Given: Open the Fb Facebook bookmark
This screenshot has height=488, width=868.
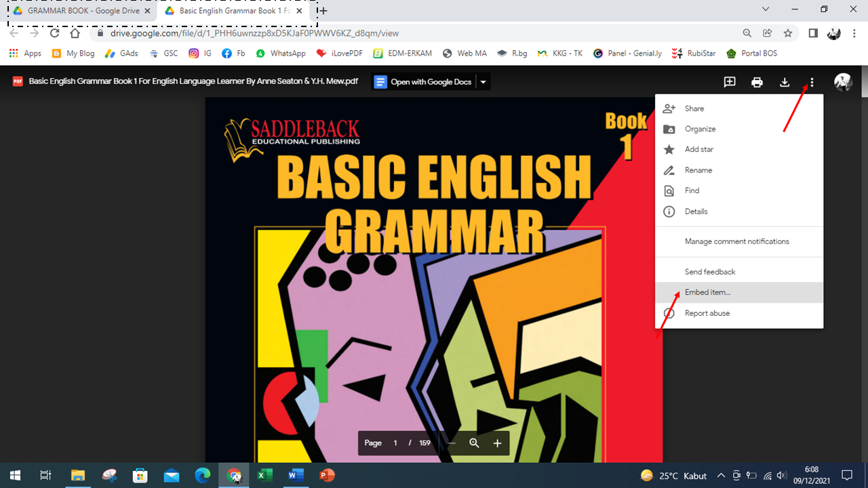Looking at the screenshot, I should point(233,53).
